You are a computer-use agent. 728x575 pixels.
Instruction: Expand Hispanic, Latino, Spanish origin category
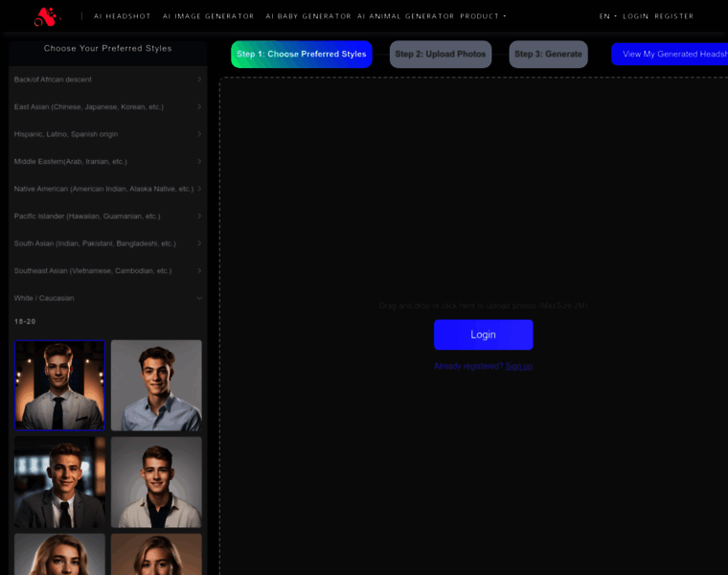point(107,134)
